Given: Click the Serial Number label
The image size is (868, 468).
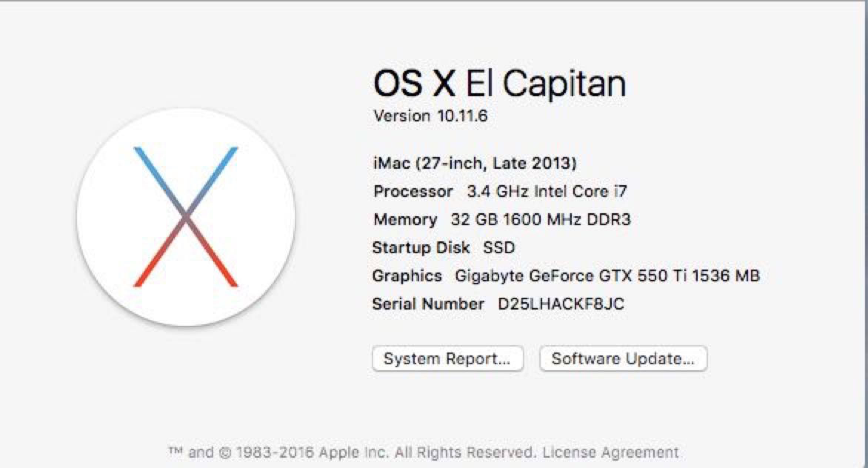Looking at the screenshot, I should click(428, 304).
